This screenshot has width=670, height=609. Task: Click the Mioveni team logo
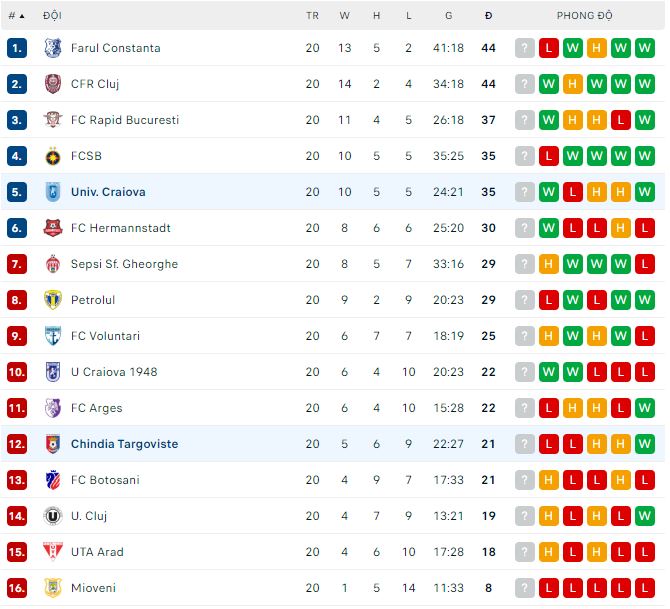pyautogui.click(x=53, y=588)
